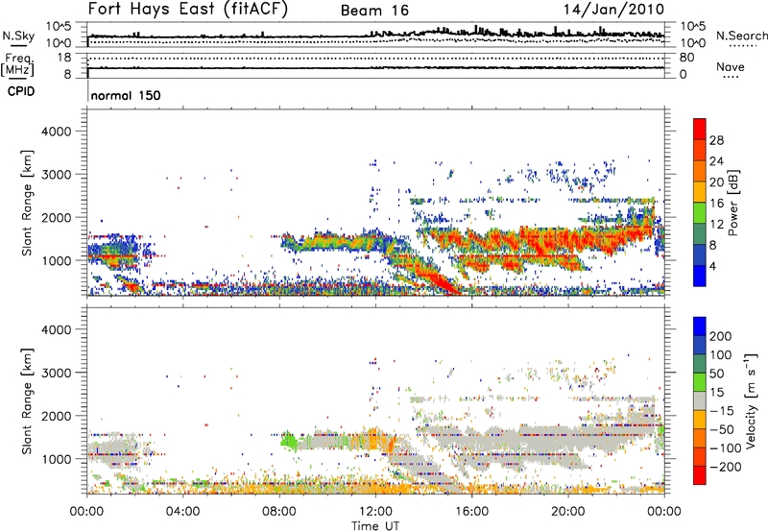
Task: Click the 'Velocity [m s-1]' color bar label
Action: [751, 400]
